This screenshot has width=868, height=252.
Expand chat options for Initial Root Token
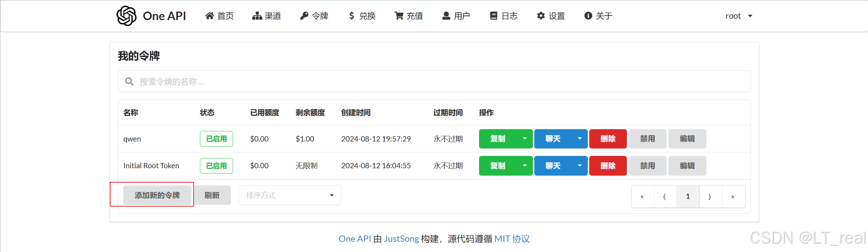pyautogui.click(x=580, y=166)
